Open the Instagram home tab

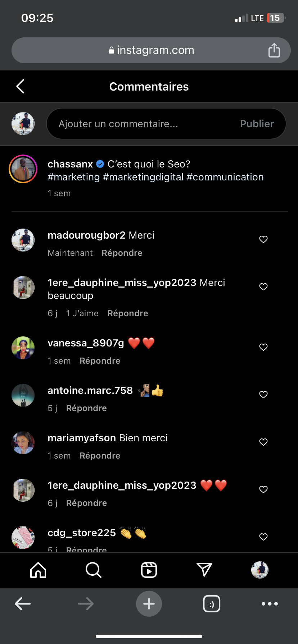tap(38, 570)
